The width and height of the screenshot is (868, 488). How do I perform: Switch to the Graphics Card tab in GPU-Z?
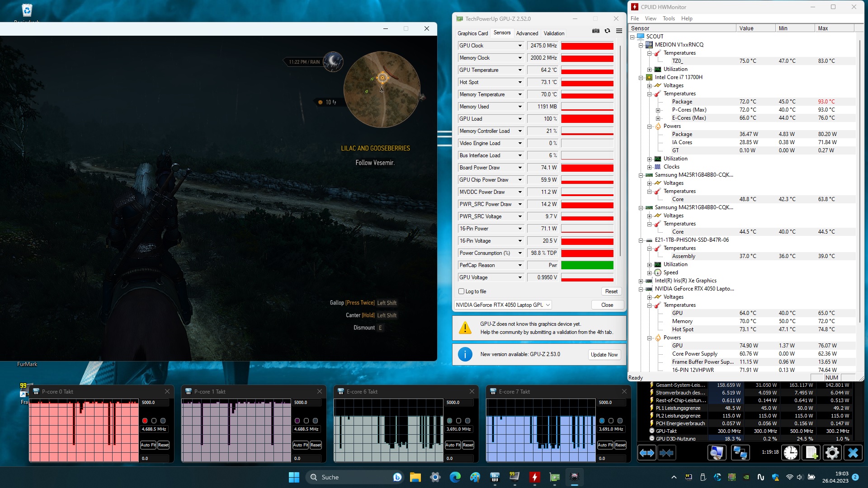tap(472, 33)
